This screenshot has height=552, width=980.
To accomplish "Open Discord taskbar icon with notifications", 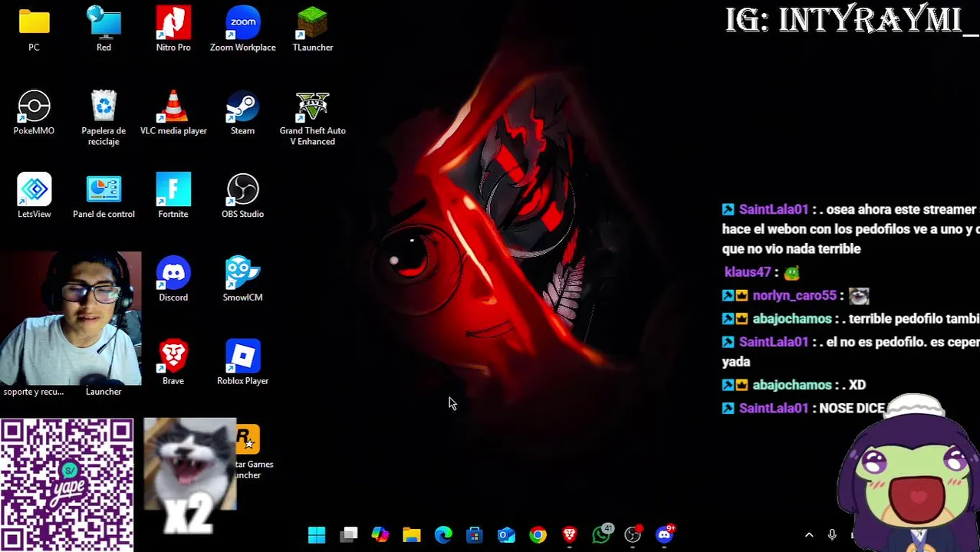I will point(665,534).
